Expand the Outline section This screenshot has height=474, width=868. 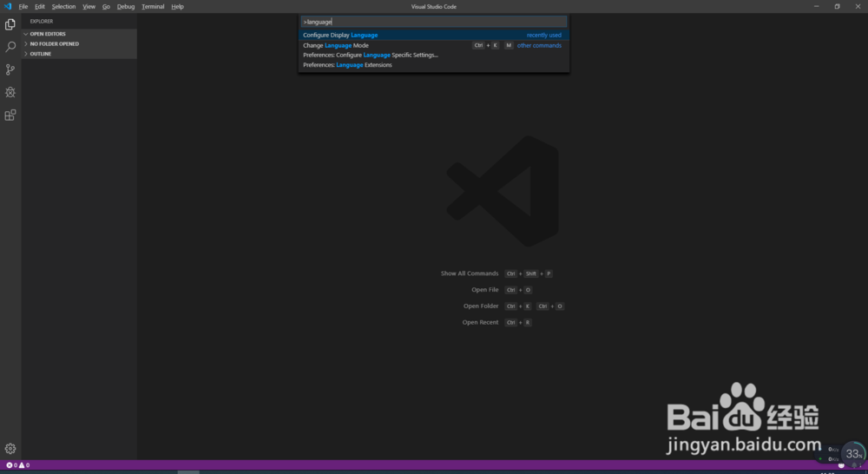79,54
